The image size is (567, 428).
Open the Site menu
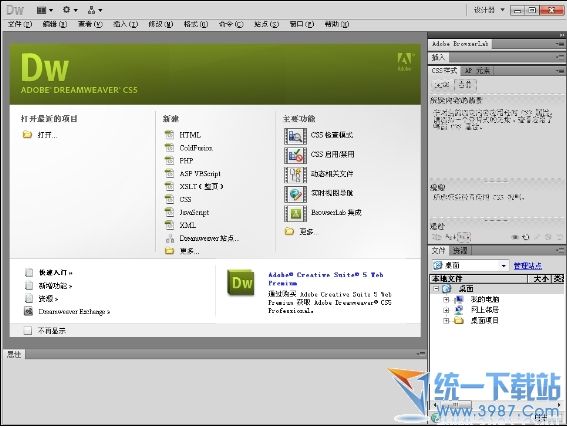[x=267, y=24]
